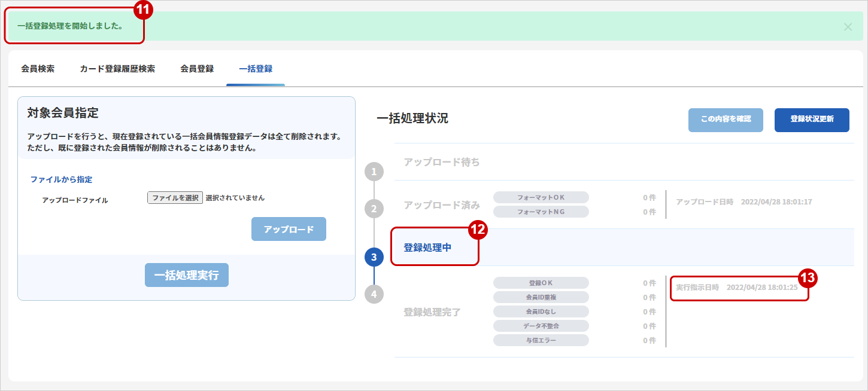Select the 登録OK status pill

coord(541,283)
